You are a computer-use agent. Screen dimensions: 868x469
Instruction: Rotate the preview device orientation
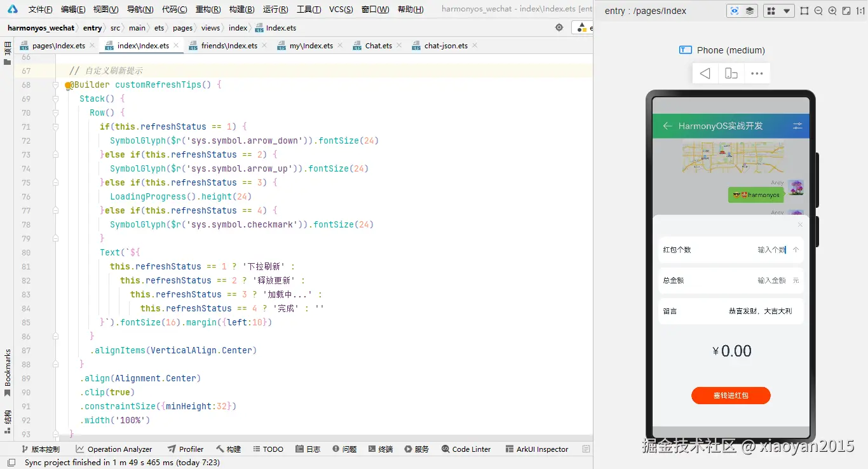pyautogui.click(x=731, y=74)
